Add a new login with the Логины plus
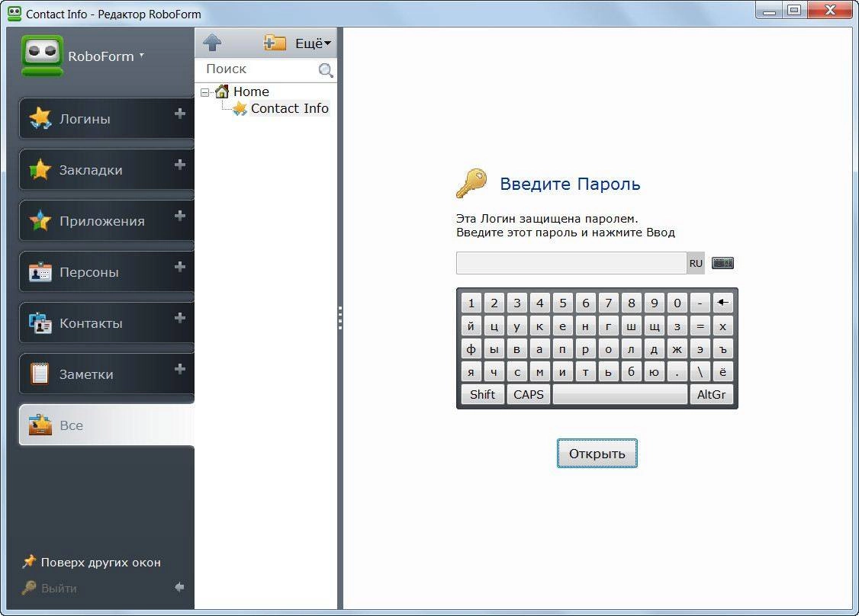 pyautogui.click(x=180, y=114)
